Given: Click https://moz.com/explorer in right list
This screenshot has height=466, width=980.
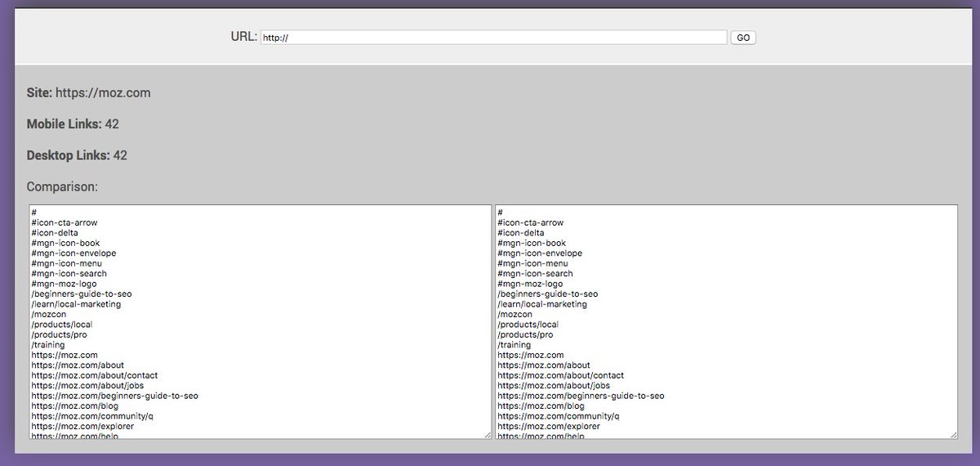Looking at the screenshot, I should tap(549, 427).
